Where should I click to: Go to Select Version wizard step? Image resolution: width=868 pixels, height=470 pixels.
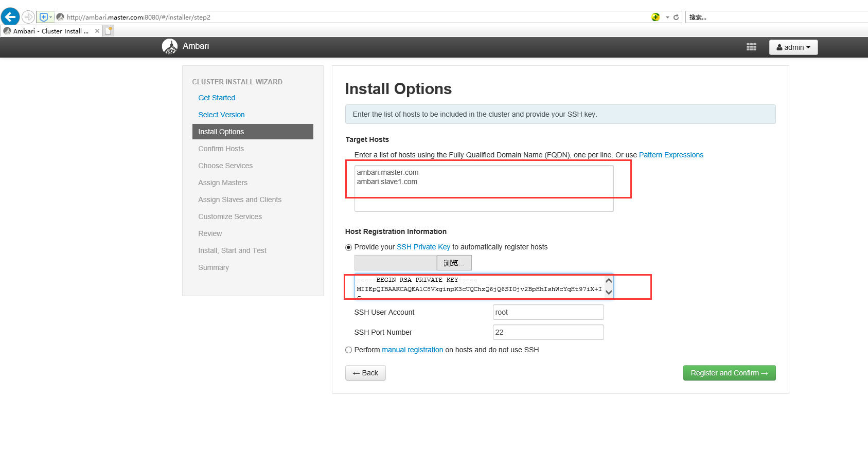(x=221, y=115)
